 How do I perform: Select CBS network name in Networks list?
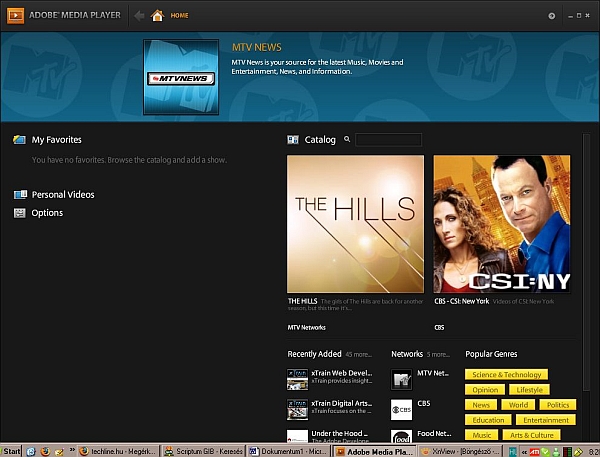(x=424, y=403)
